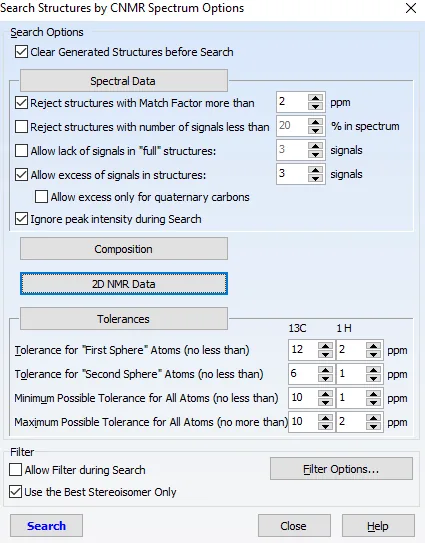
Task: Expand the 2D NMR Data section
Action: pyautogui.click(x=124, y=284)
